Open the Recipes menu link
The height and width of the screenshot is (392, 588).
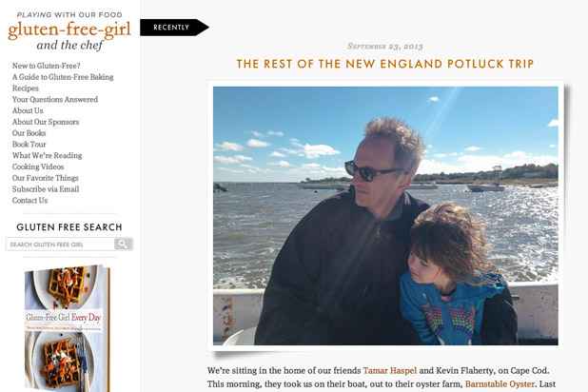pos(27,88)
